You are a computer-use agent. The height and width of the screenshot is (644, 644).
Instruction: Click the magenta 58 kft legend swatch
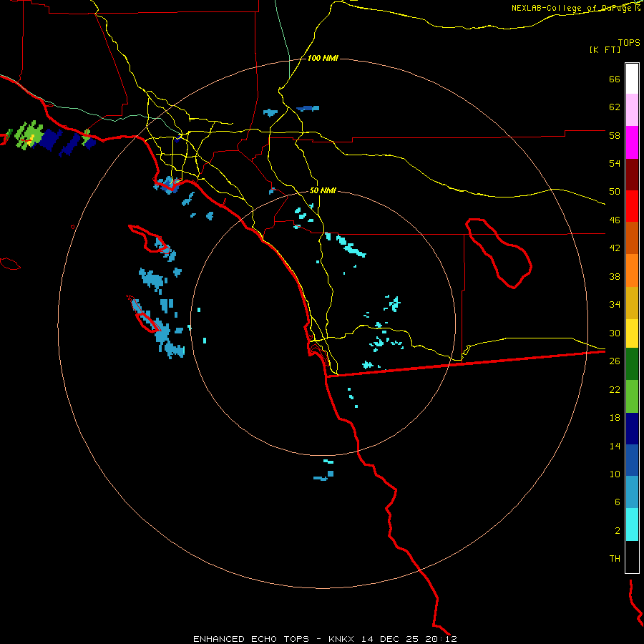tap(632, 142)
